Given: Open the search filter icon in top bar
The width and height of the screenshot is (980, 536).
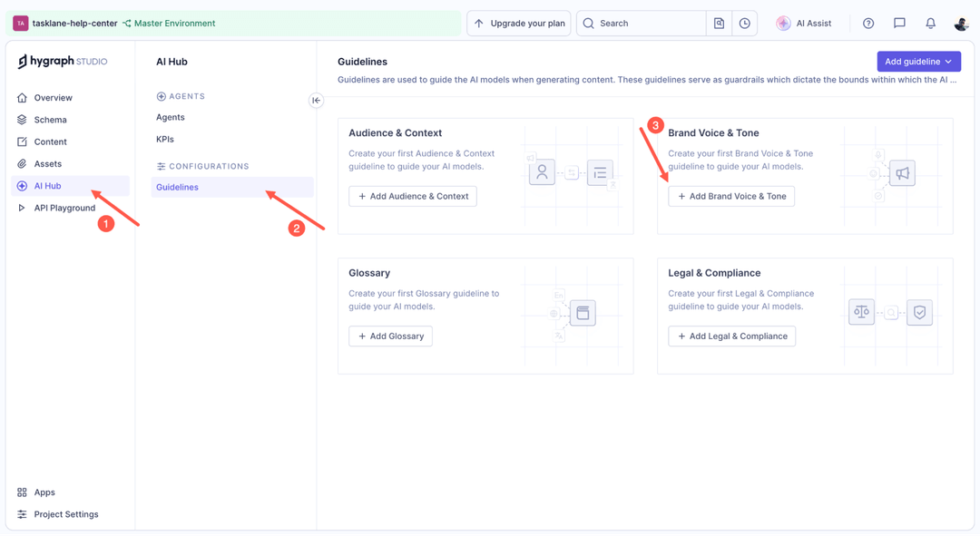Looking at the screenshot, I should 719,23.
